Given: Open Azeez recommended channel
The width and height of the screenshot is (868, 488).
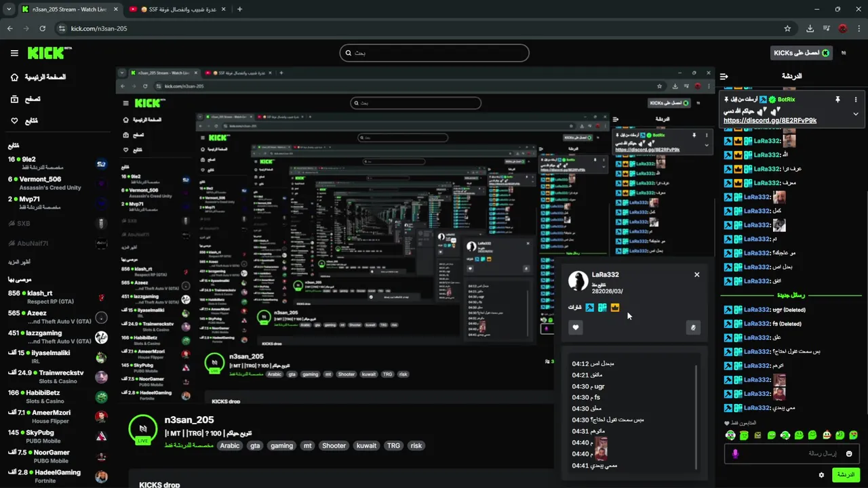Looking at the screenshot, I should pos(57,317).
